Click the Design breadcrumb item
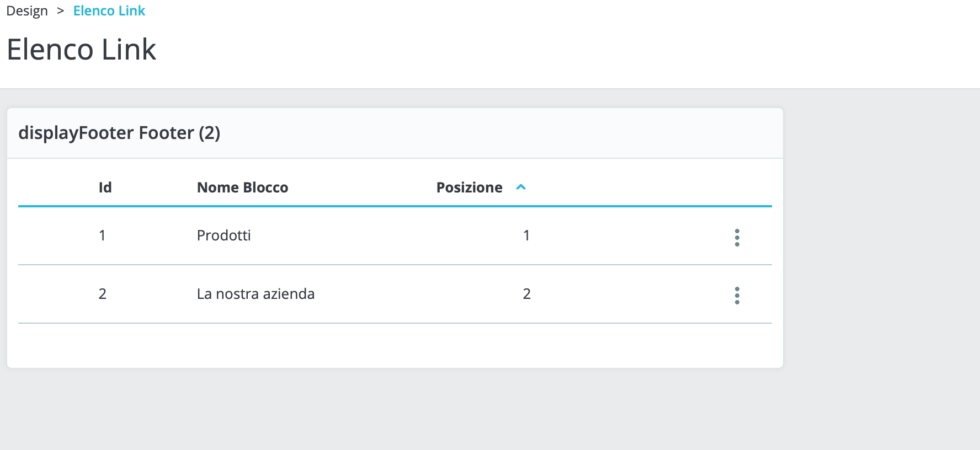Screen dimensions: 980x450 coord(27,11)
